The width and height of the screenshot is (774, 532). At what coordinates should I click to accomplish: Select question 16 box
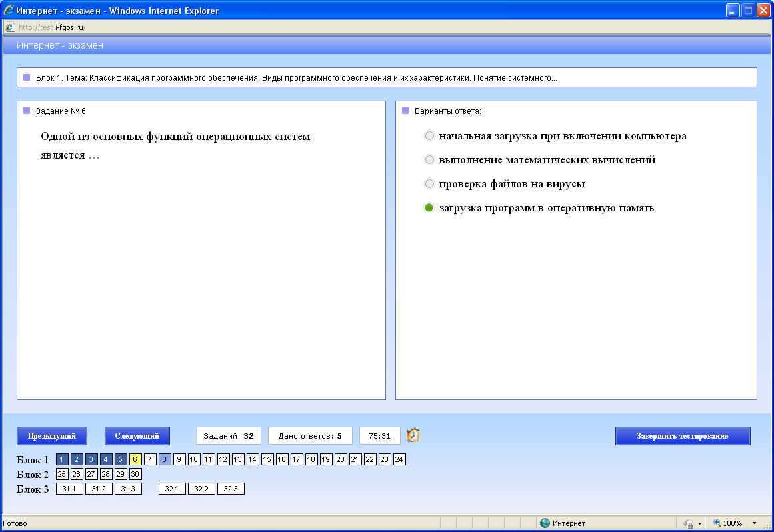[x=282, y=459]
